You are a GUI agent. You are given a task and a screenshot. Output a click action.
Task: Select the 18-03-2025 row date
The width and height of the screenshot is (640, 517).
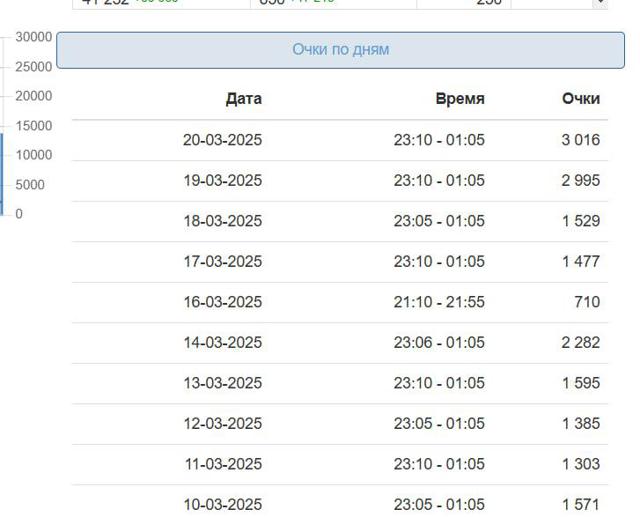pos(222,221)
